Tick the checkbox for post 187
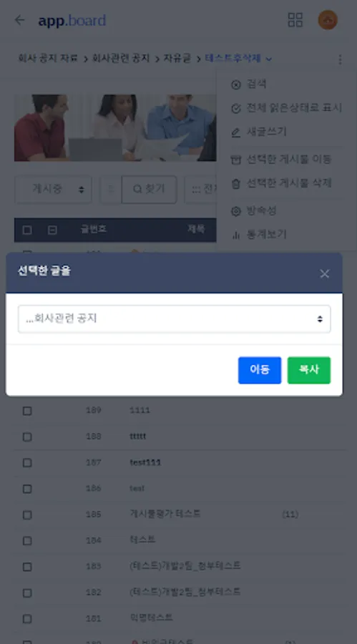This screenshot has height=644, width=357. (x=27, y=463)
